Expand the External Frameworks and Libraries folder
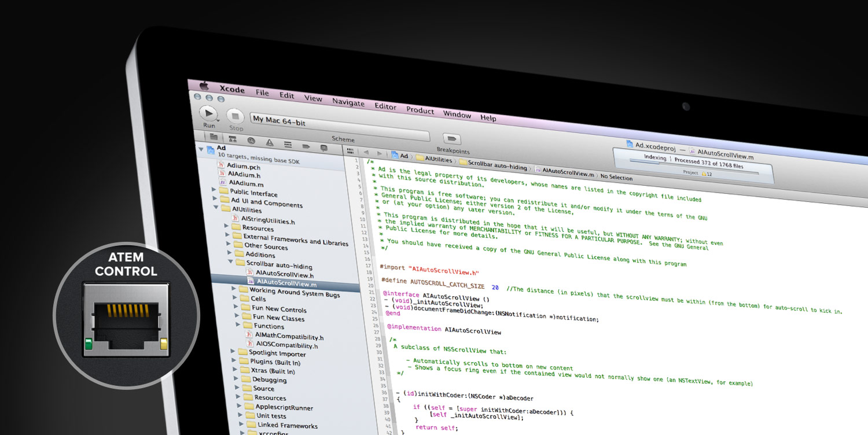 pos(227,235)
